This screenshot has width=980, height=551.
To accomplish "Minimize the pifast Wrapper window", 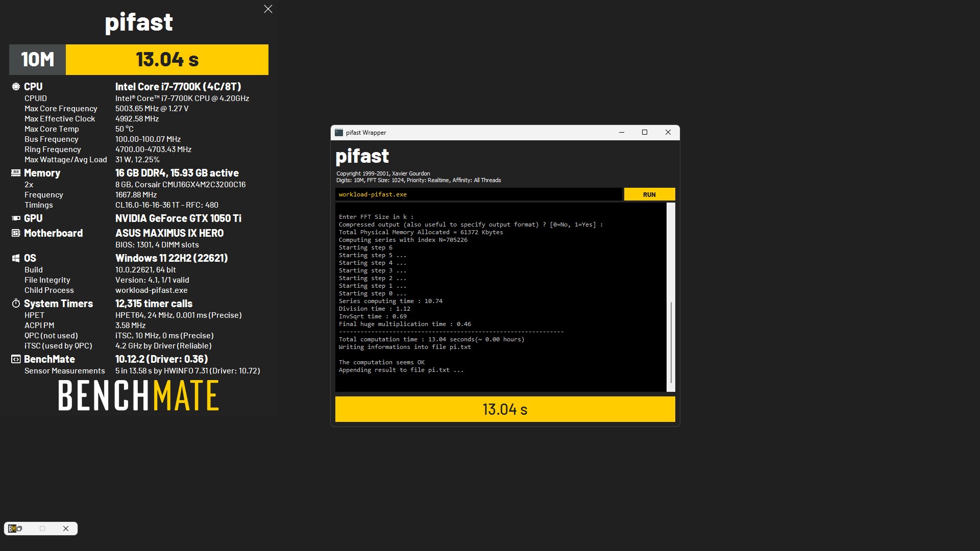I will [x=622, y=133].
